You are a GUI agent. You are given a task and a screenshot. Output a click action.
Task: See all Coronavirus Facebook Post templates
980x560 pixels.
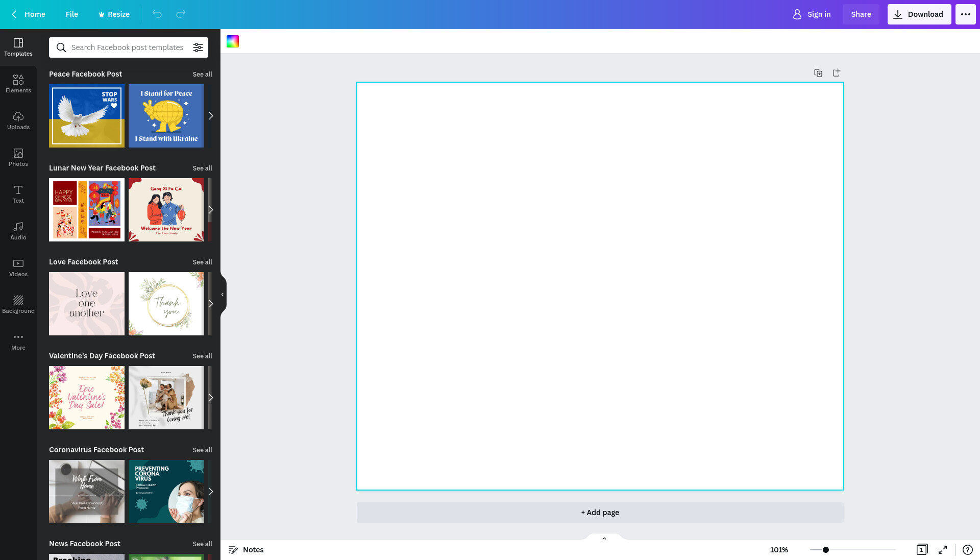tap(202, 450)
